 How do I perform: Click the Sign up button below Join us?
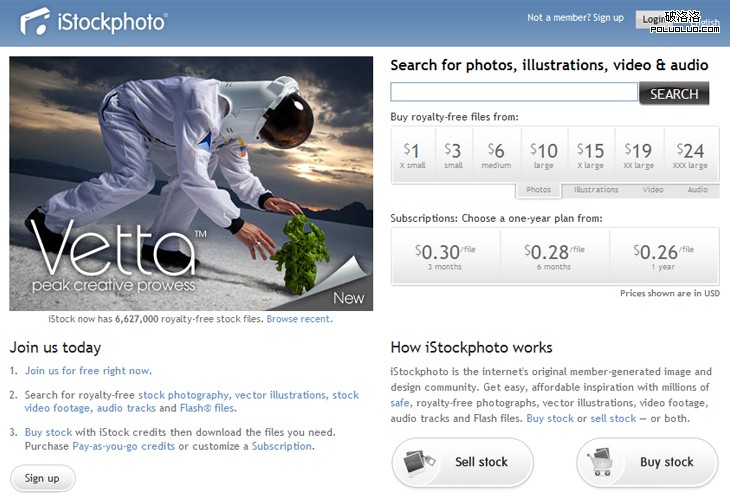tap(42, 478)
